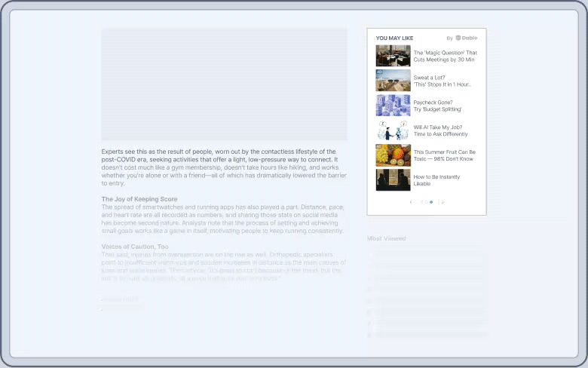Open the 'Sweat a Lot?' ad thumbnail
Image resolution: width=588 pixels, height=368 pixels.
[x=393, y=80]
